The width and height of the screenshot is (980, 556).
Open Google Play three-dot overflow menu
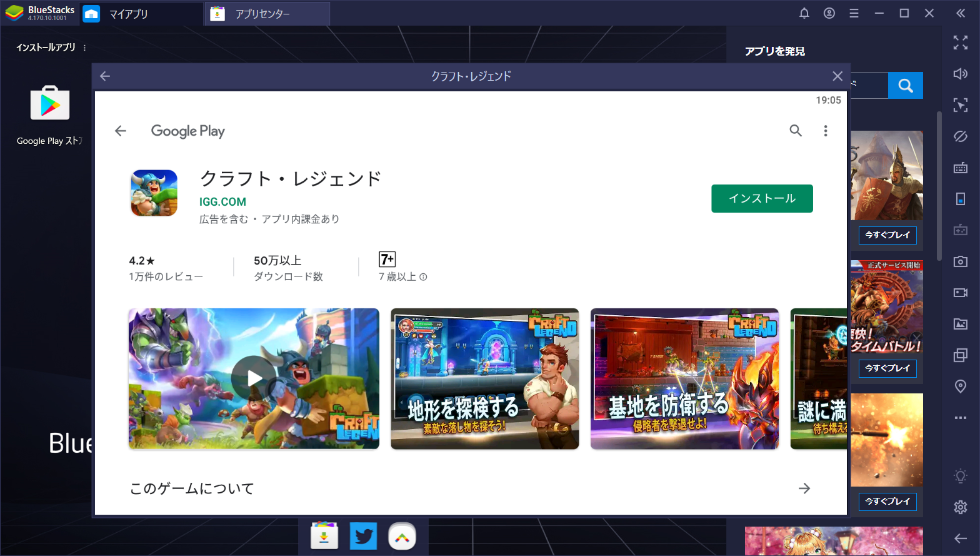826,131
